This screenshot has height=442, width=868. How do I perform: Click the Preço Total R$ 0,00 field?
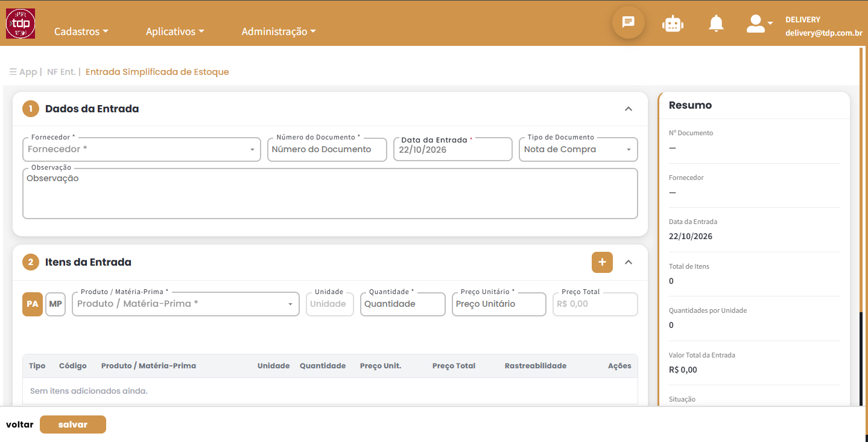point(595,304)
